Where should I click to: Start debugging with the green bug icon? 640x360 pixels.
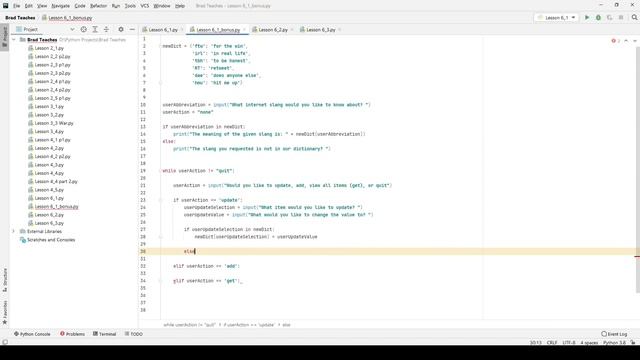pyautogui.click(x=598, y=18)
